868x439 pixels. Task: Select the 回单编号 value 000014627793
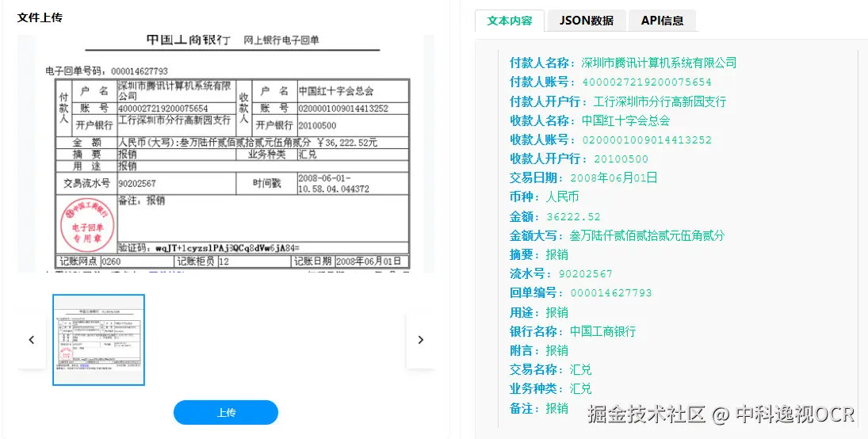tap(611, 293)
